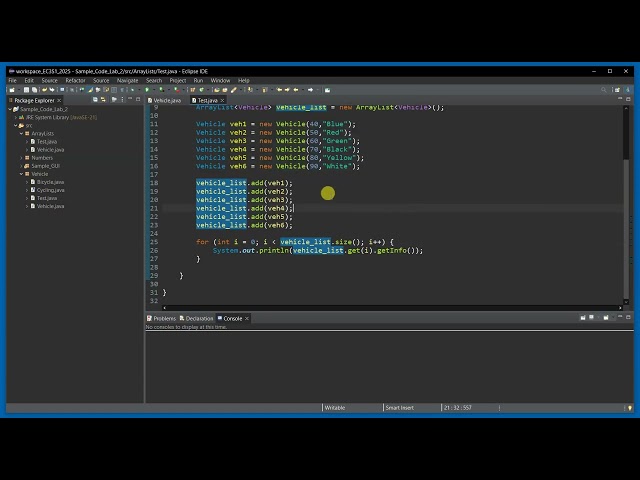
Task: Click the New file toolbar icon
Action: click(12, 90)
